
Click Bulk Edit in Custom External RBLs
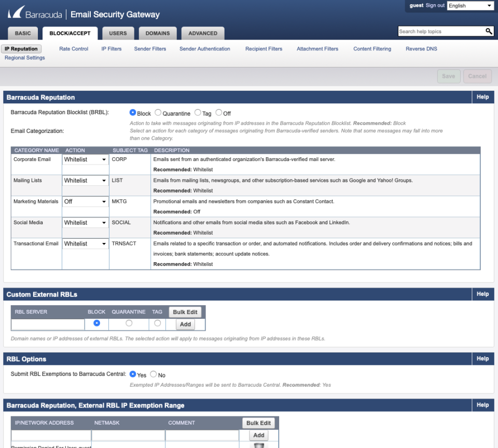[x=185, y=312]
